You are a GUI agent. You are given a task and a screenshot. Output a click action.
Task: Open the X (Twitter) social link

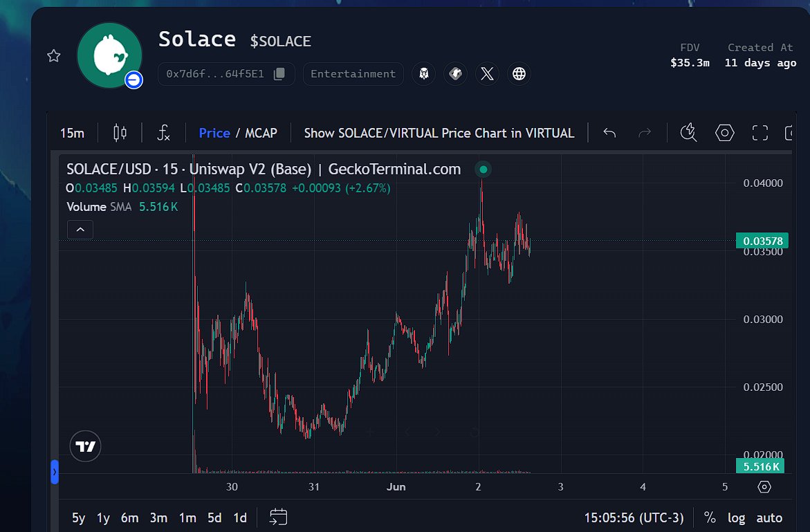coord(487,74)
